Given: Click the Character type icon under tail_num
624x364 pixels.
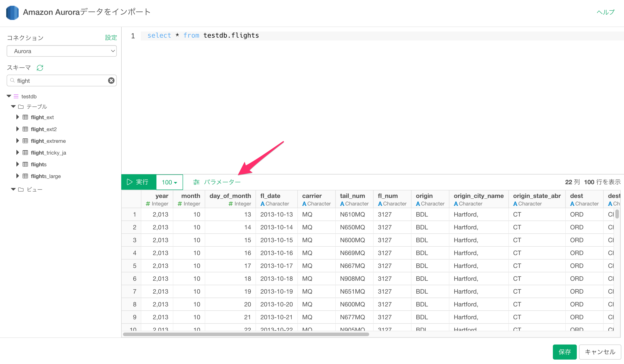Looking at the screenshot, I should [342, 204].
